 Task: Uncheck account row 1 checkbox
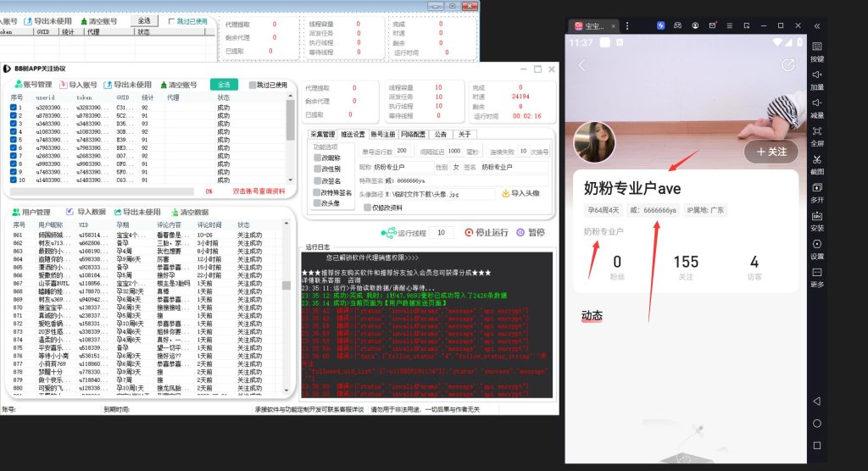(14, 108)
